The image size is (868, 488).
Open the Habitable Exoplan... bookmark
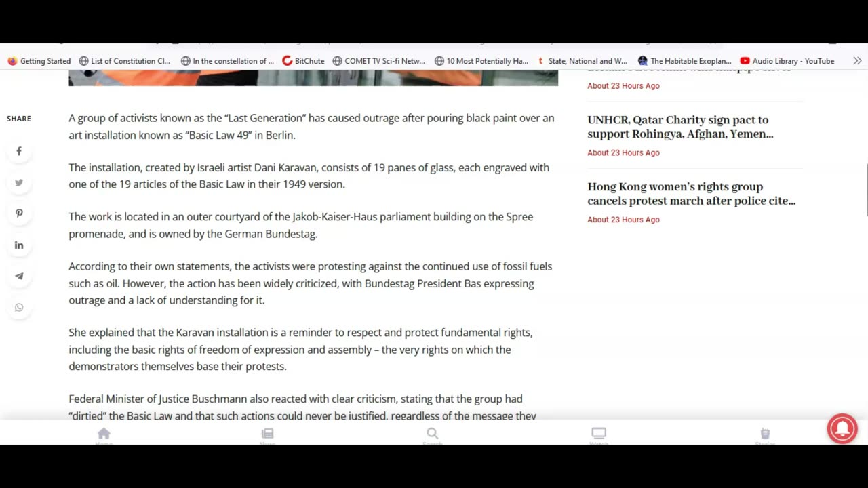(x=685, y=61)
